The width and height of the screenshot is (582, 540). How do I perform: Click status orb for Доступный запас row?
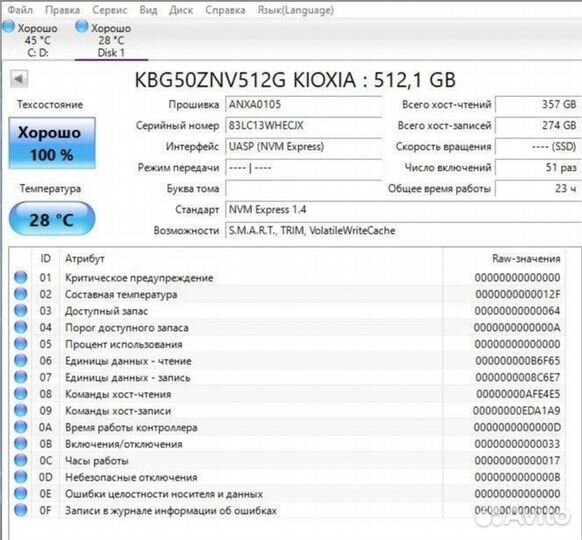coord(21,311)
